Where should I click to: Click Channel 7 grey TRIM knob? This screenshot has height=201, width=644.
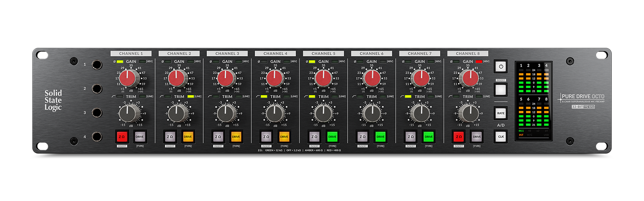pyautogui.click(x=420, y=114)
